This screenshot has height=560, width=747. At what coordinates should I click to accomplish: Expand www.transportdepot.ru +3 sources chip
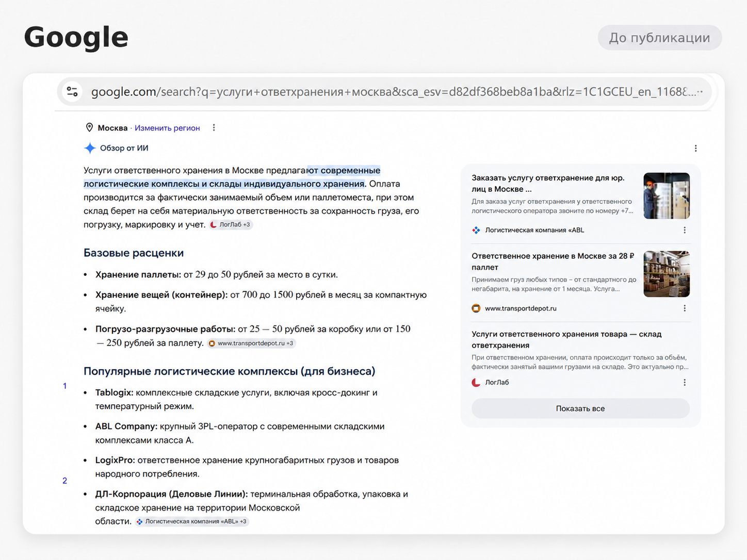pos(252,343)
